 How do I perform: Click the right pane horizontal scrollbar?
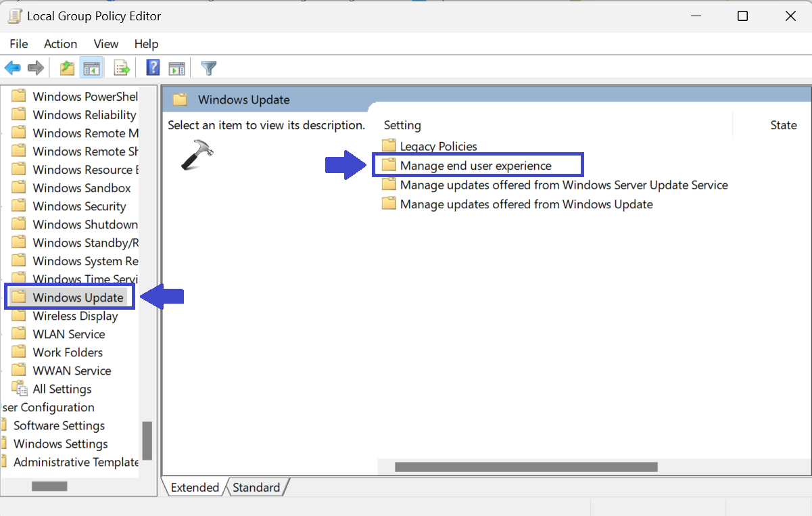click(x=525, y=467)
